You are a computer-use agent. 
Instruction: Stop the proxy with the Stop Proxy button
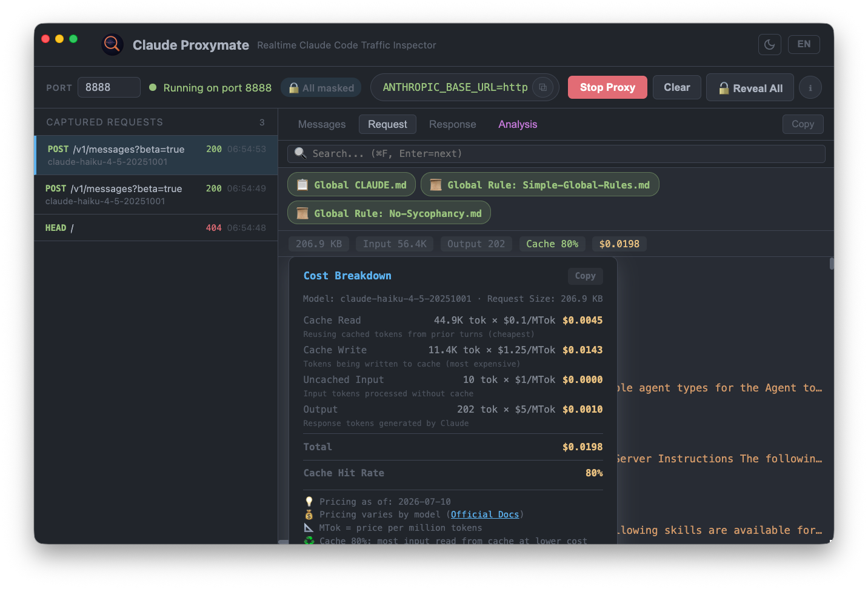(x=607, y=87)
